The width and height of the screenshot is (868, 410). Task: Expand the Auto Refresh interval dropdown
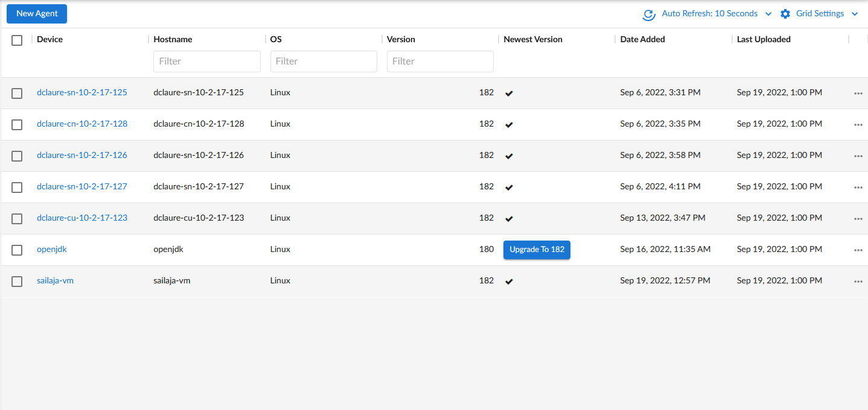(x=768, y=14)
